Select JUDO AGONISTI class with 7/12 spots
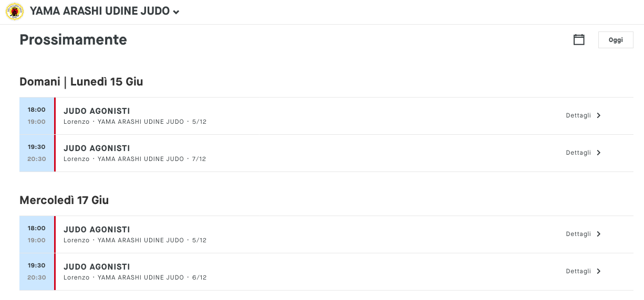The image size is (644, 300). pyautogui.click(x=97, y=148)
